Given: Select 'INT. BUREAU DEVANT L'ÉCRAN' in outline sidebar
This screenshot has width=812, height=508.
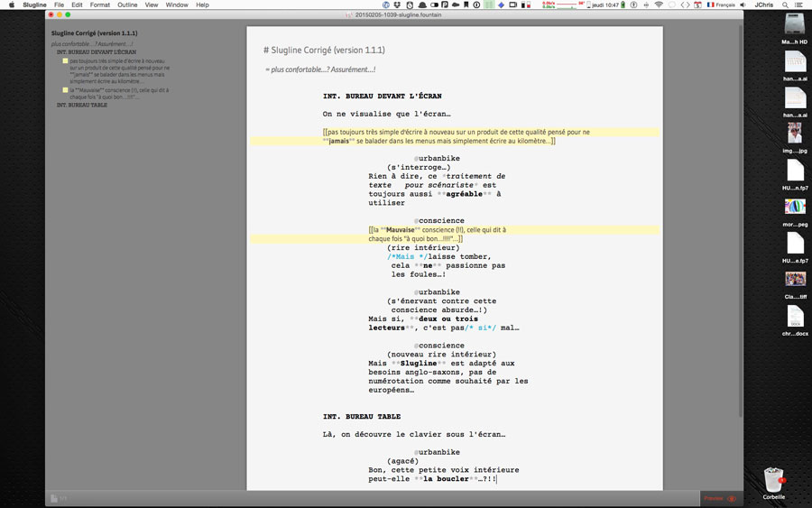Looking at the screenshot, I should tap(97, 52).
